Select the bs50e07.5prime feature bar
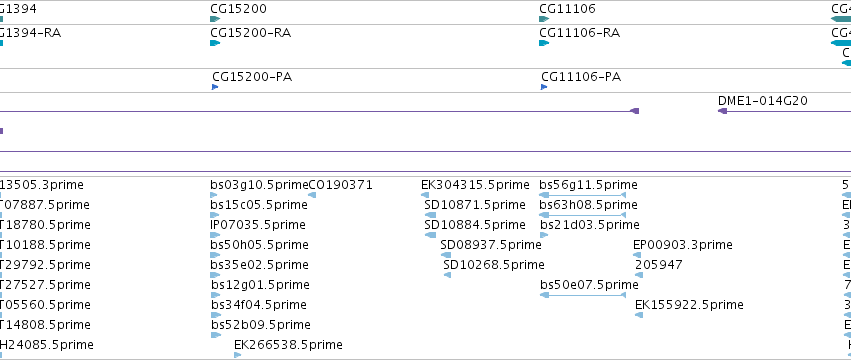This screenshot has height=360, width=851. (x=583, y=295)
